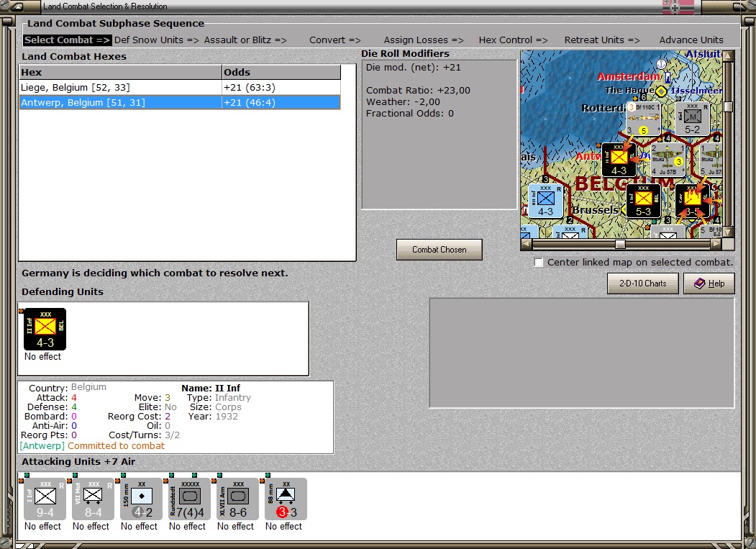Click the Stuka counter with strength 5 at map edge
This screenshot has height=549, width=756.
[711, 160]
